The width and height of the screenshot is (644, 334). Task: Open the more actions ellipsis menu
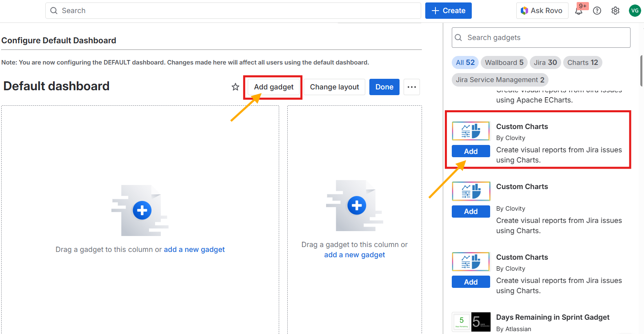coord(412,87)
